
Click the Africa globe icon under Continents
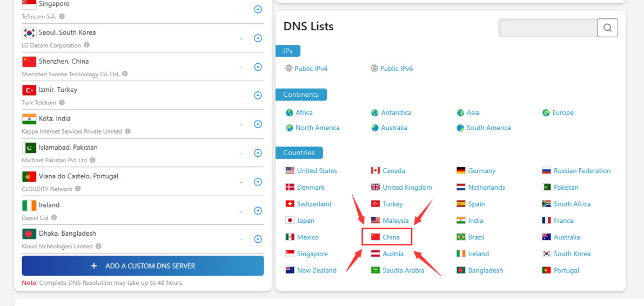click(290, 113)
